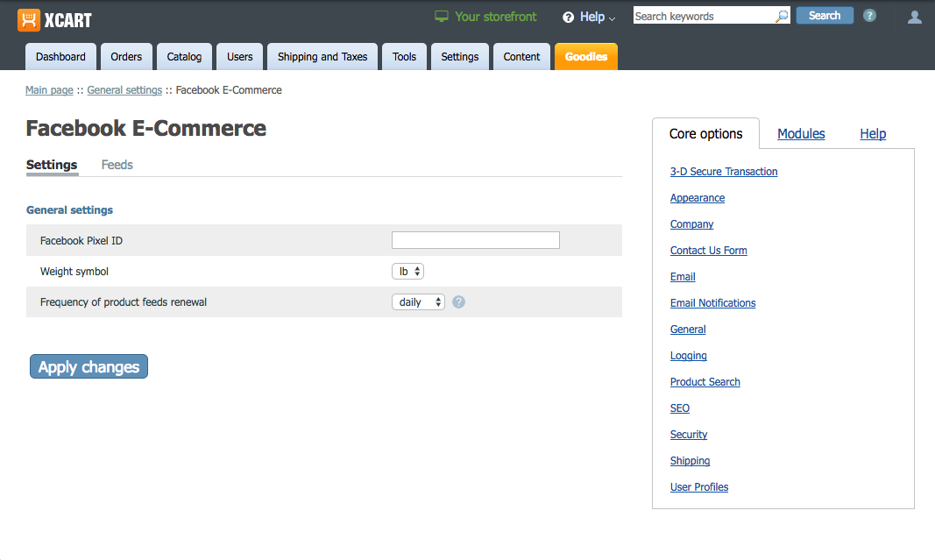Image resolution: width=935 pixels, height=560 pixels.
Task: Open the Dashboard menu tab
Action: (60, 57)
